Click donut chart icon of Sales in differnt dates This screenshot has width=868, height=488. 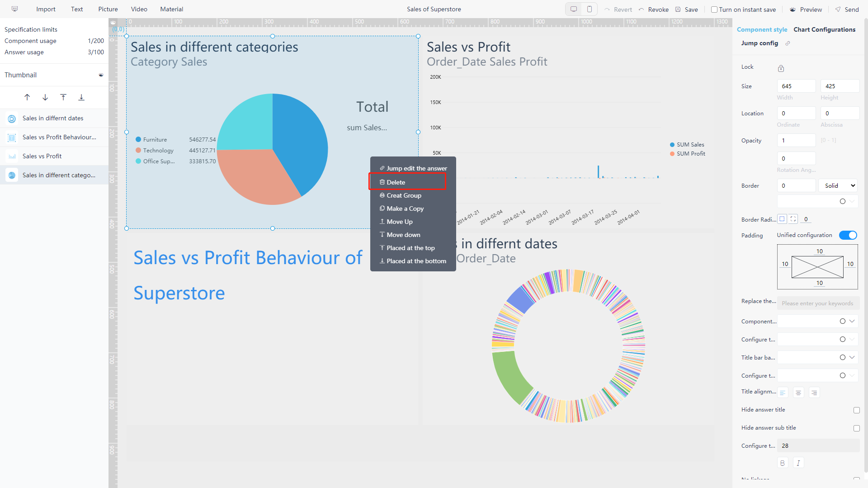pos(12,118)
